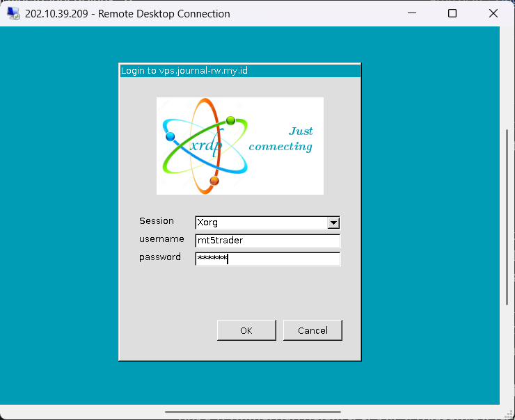Select the Xorg session combo box
This screenshot has height=420, width=515.
click(x=267, y=223)
